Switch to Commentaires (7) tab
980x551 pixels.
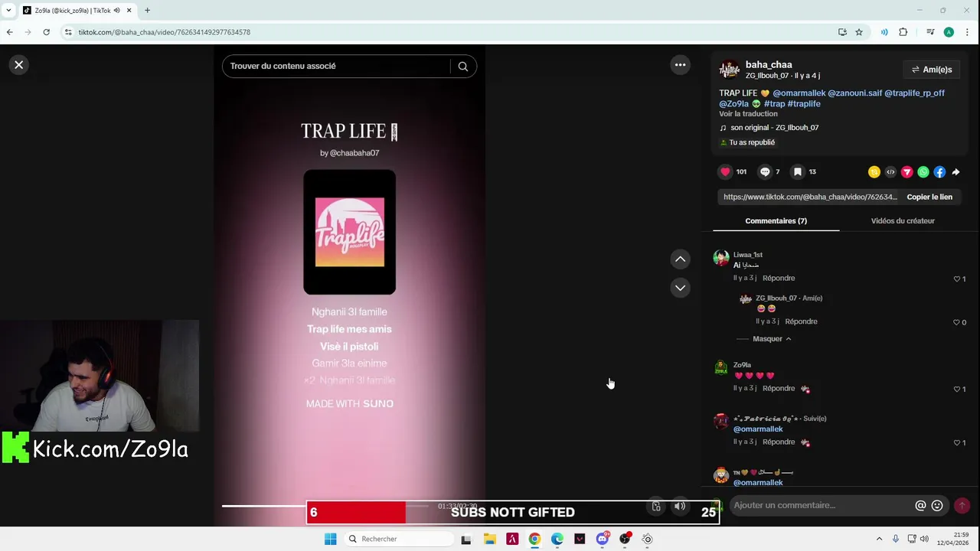tap(776, 220)
